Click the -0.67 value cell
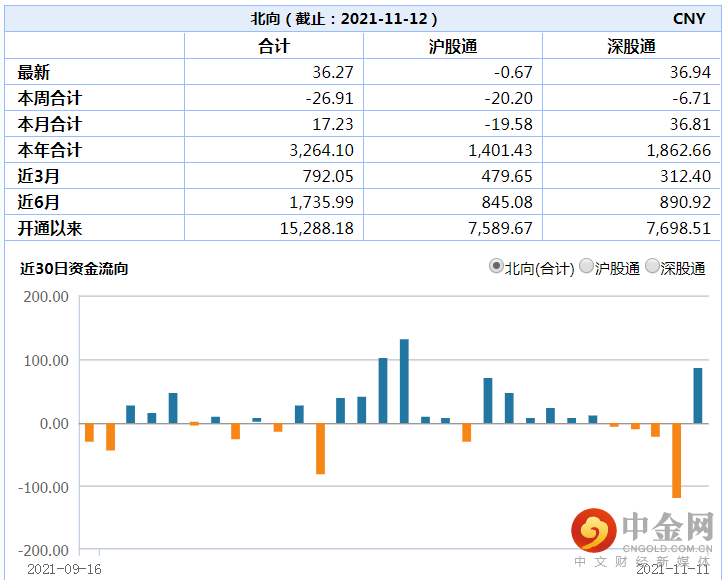 tap(513, 72)
